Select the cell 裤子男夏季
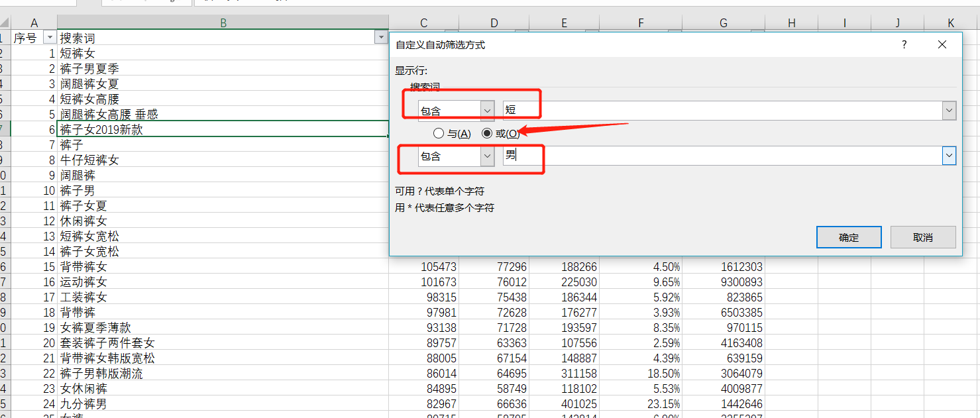Image resolution: width=980 pixels, height=418 pixels. pyautogui.click(x=223, y=69)
